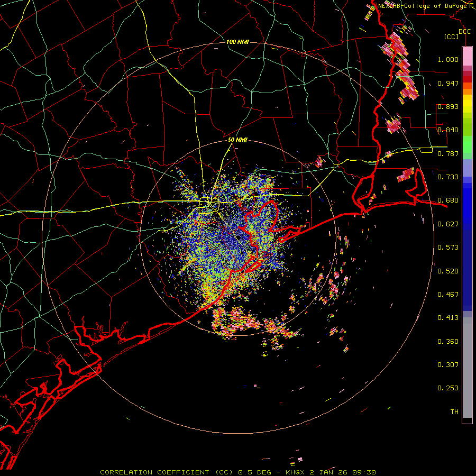The width and height of the screenshot is (476, 476).
Task: Click the DCC label above the color scale
Action: click(464, 31)
